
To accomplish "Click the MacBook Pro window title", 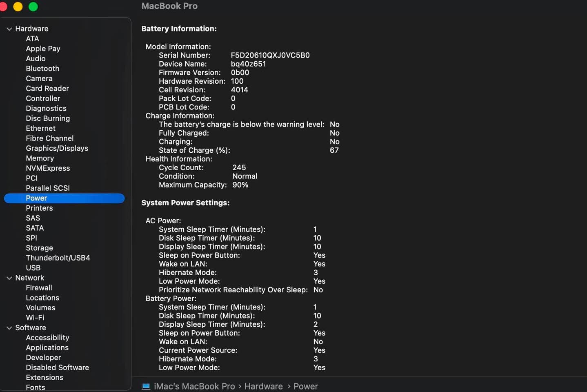I will [x=169, y=6].
